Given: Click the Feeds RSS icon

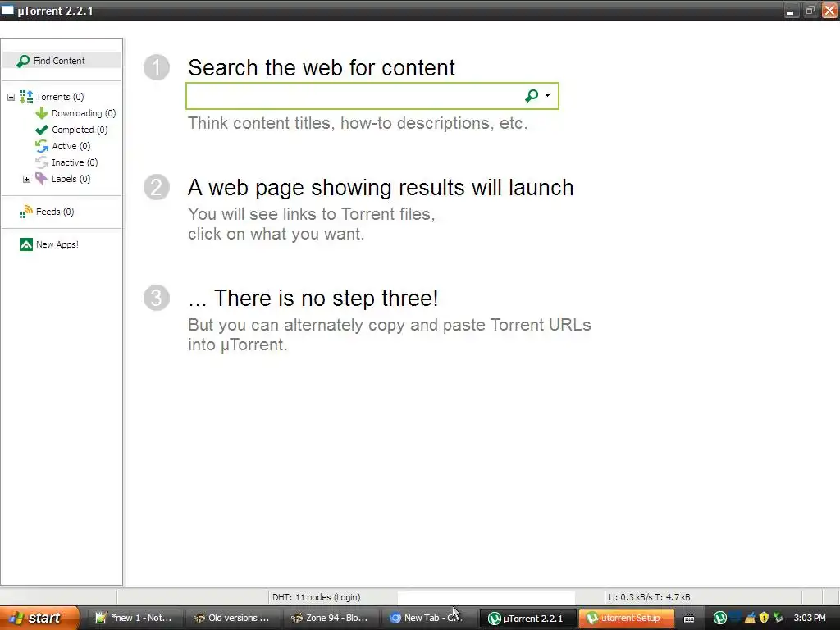Looking at the screenshot, I should (26, 212).
